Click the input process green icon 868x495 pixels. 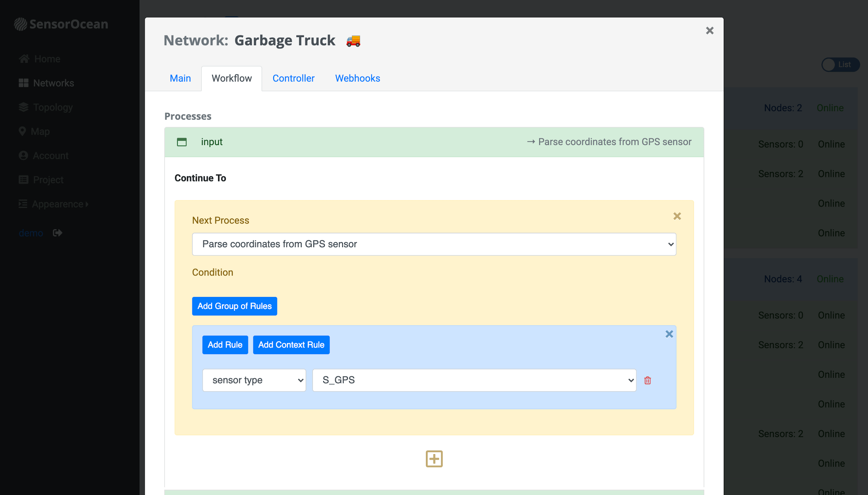[182, 141]
